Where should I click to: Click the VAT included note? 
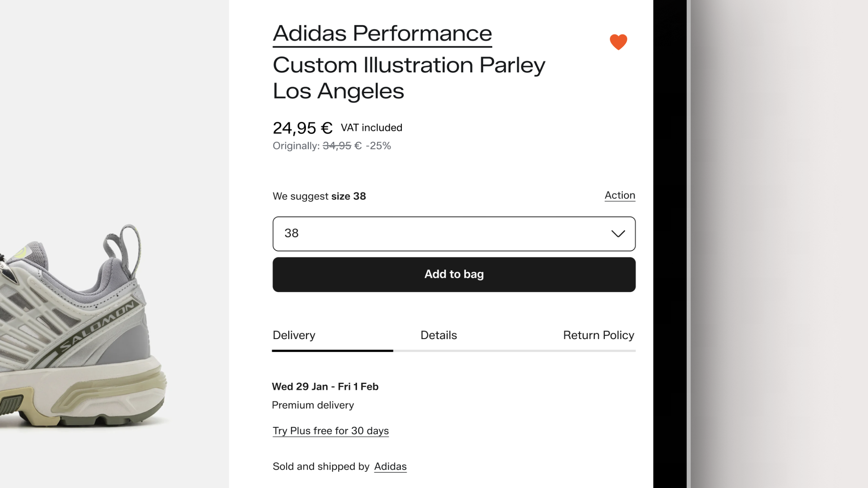tap(371, 128)
